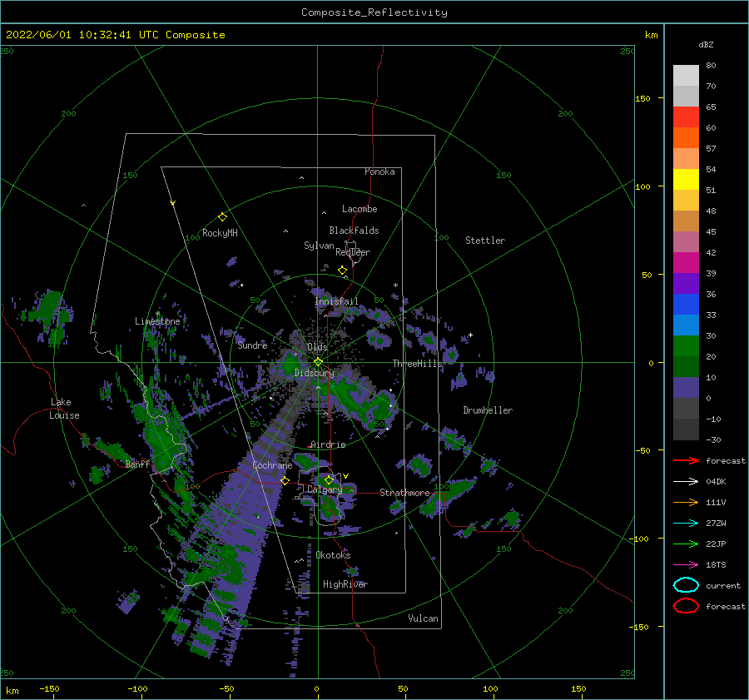Click the Lacombe town label

click(x=360, y=209)
